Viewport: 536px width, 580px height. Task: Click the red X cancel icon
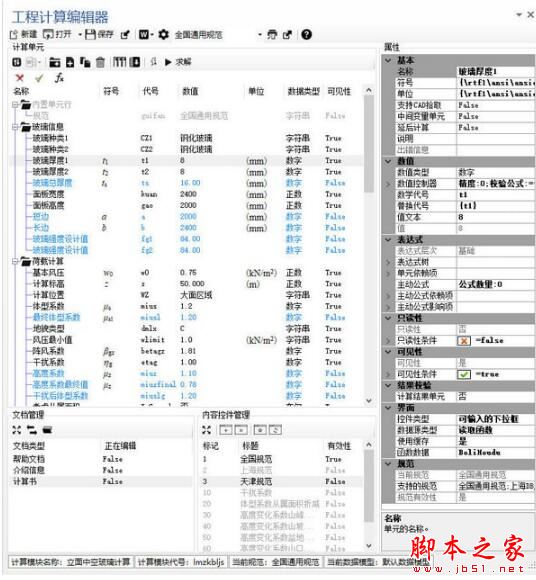point(20,78)
